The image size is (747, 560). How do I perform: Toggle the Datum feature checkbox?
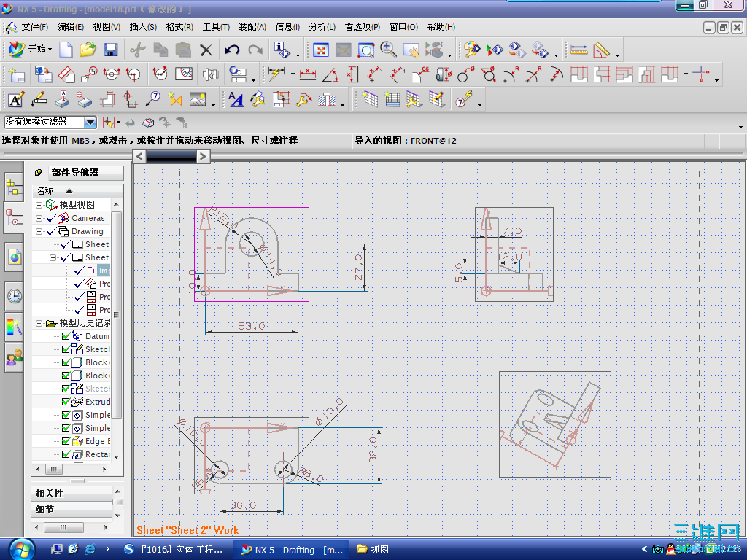(x=66, y=336)
